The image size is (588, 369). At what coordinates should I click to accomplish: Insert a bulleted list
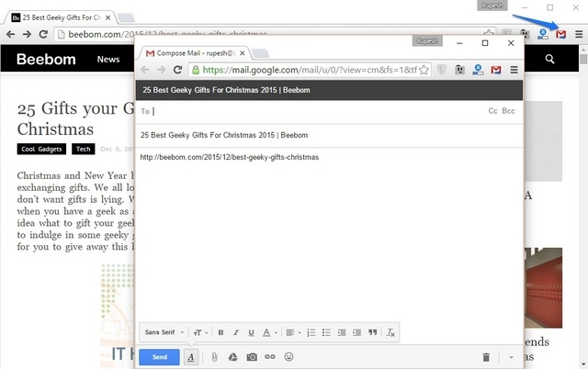(x=326, y=332)
